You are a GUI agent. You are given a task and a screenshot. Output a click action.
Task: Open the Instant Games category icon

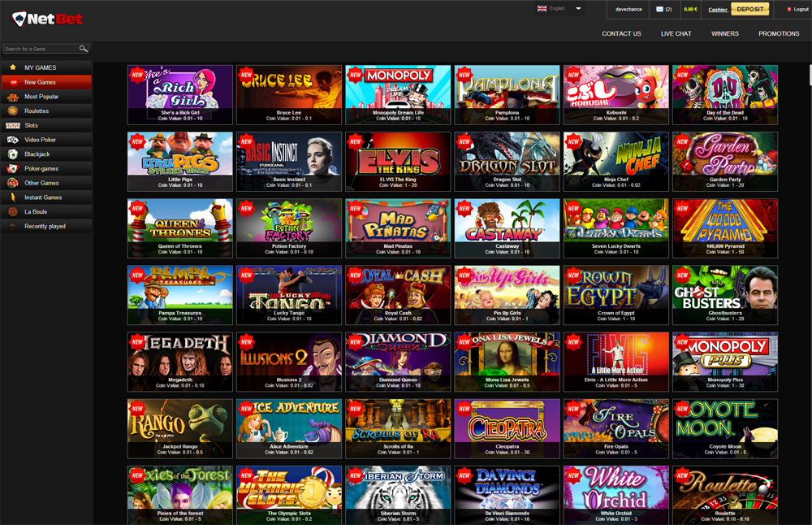coord(13,197)
